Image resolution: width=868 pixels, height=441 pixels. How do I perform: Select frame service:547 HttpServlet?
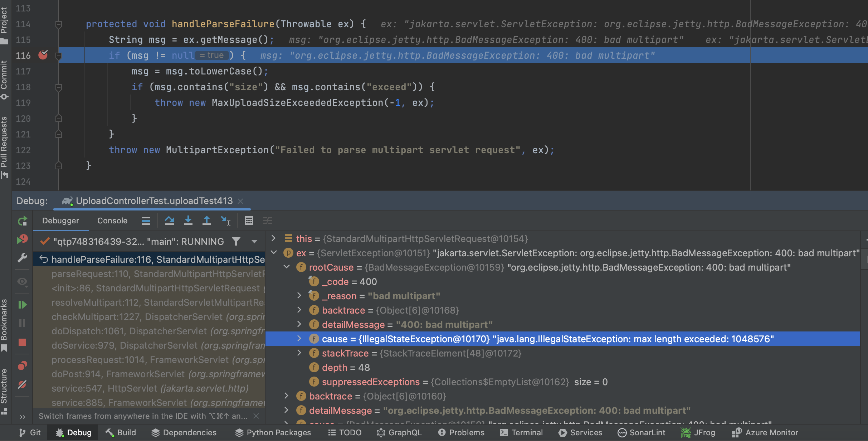coord(149,388)
